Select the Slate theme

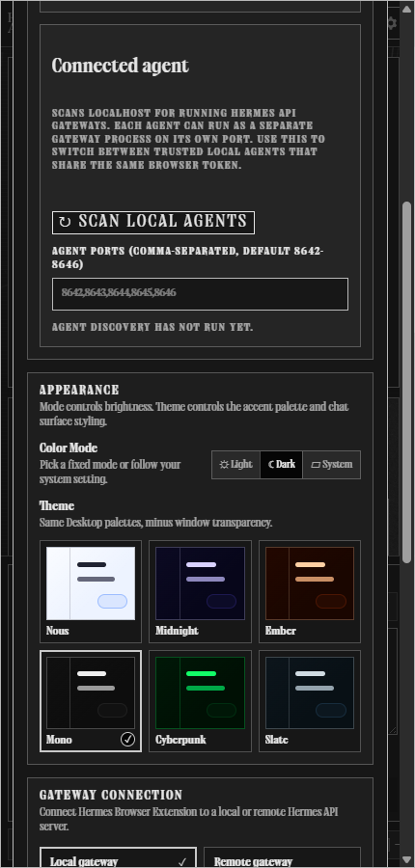(310, 701)
